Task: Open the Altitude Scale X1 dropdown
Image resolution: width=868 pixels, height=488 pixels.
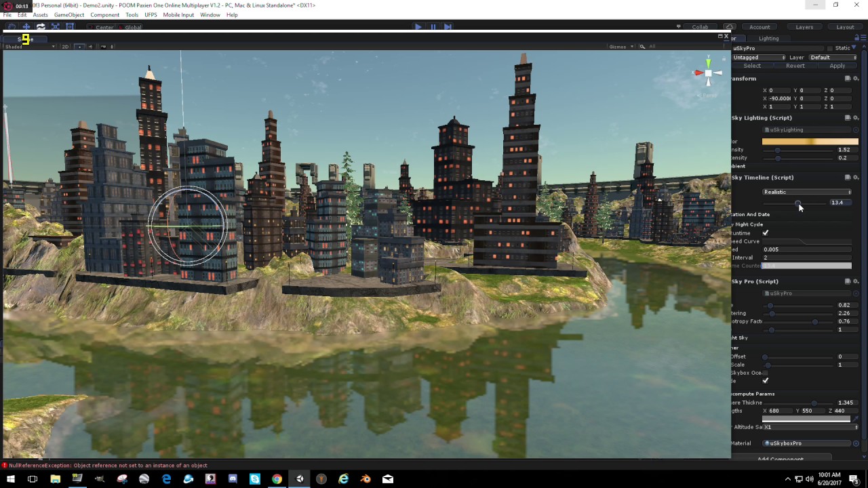Action: [810, 427]
